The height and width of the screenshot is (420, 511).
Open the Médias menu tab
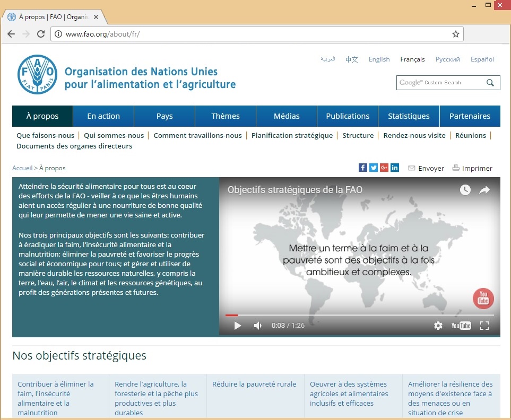(287, 116)
